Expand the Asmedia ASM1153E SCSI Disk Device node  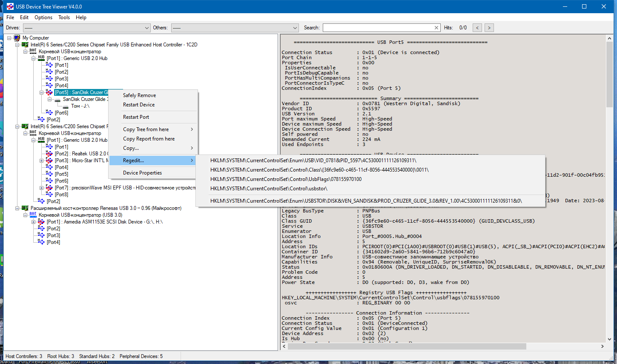coord(34,222)
